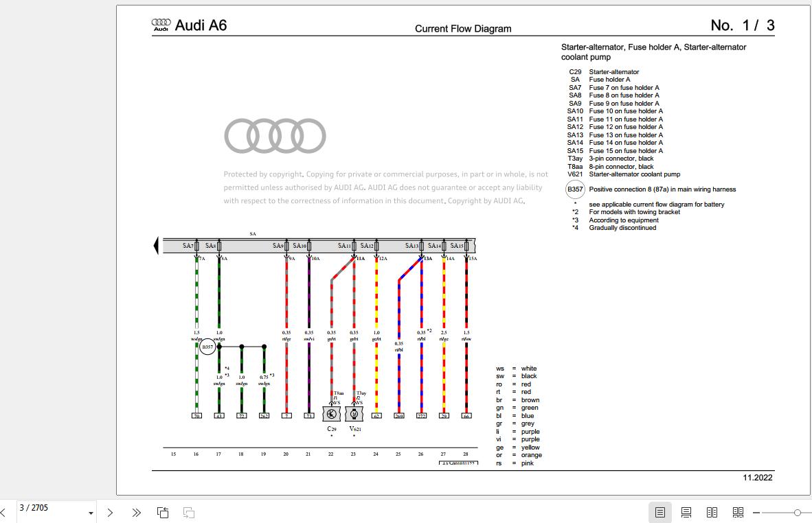Click the 'Current Flow Diagram' heading
Viewport: 812px width, 523px height.
[x=463, y=29]
